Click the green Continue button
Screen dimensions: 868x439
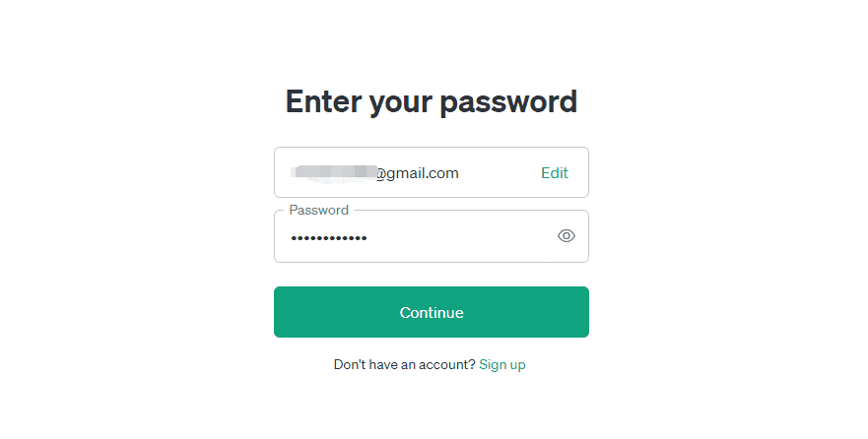(x=432, y=312)
